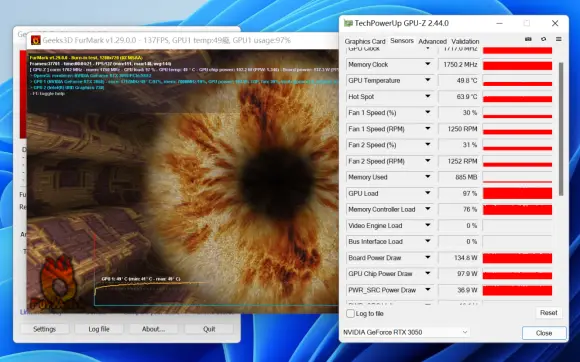Open Settings in the FurMark window
Screen dimensions: 580x362
(44, 329)
